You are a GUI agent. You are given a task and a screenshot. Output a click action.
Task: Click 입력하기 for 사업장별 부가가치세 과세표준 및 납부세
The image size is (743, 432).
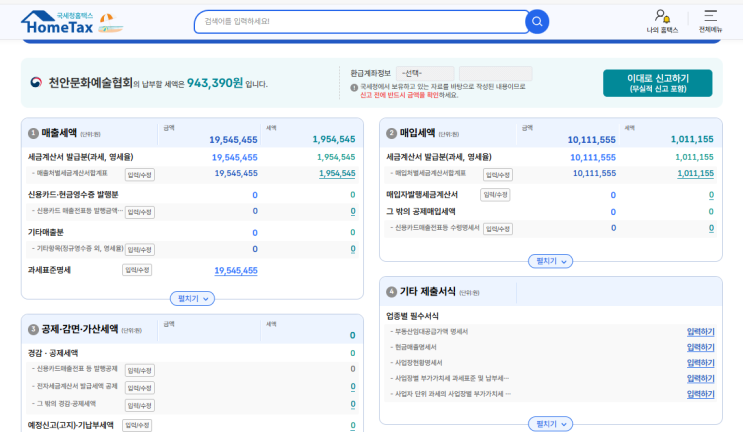tap(700, 378)
